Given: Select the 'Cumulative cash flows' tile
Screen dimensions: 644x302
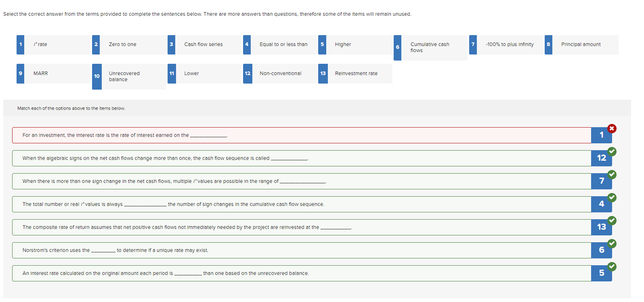Looking at the screenshot, I should click(430, 48).
